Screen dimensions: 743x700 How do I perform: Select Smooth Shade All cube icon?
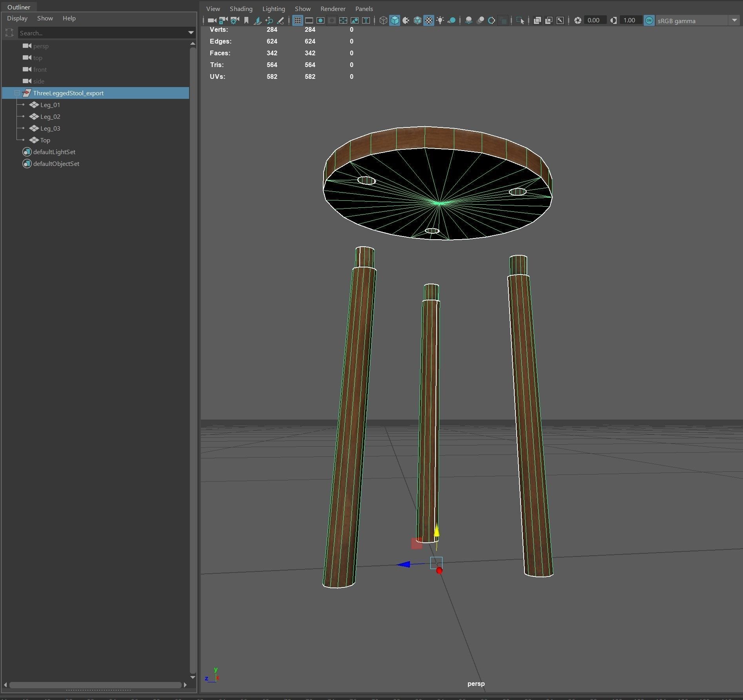[x=395, y=20]
